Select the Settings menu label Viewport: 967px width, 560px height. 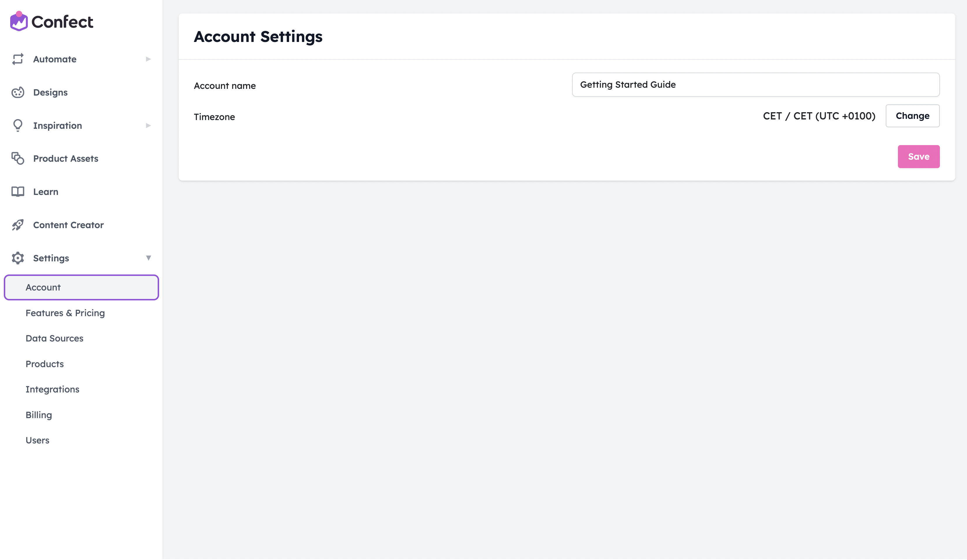(x=51, y=258)
